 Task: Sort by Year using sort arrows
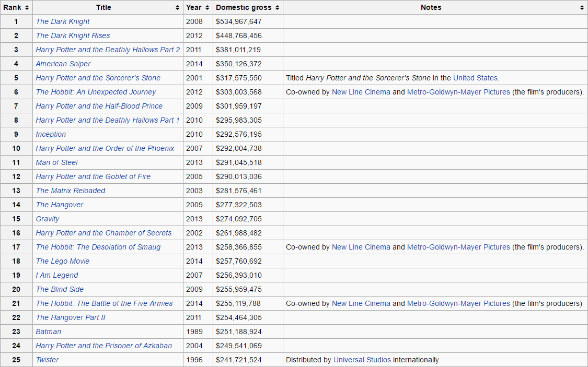click(207, 8)
